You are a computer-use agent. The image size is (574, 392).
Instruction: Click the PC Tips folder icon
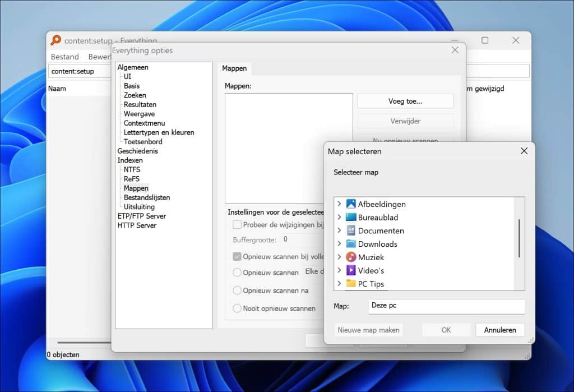click(x=351, y=284)
